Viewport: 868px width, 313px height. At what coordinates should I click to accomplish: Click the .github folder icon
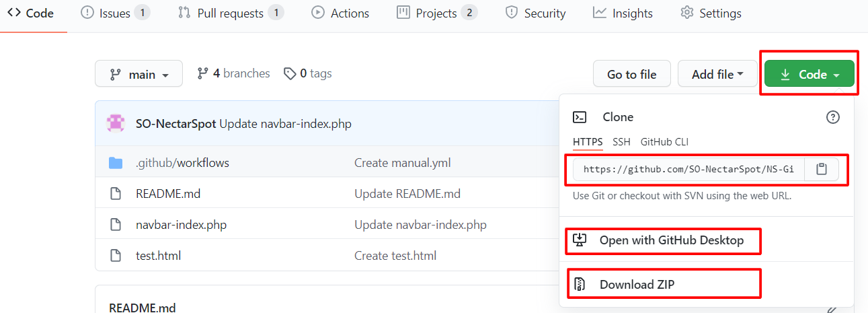pos(116,163)
